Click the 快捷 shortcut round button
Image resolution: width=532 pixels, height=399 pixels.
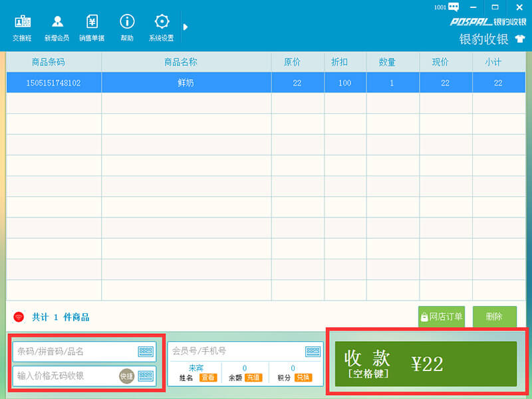tap(126, 376)
